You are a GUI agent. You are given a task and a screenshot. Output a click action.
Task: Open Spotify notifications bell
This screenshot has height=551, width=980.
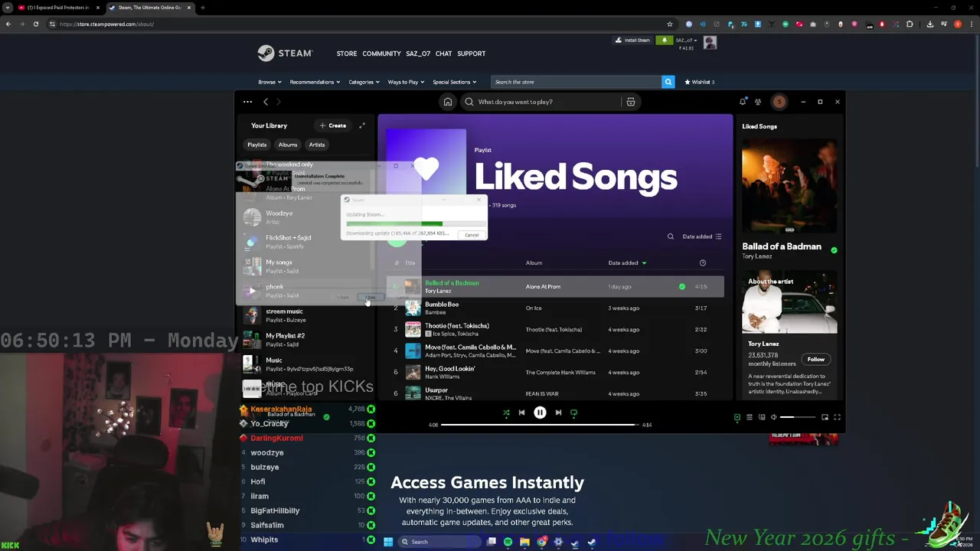tap(743, 102)
